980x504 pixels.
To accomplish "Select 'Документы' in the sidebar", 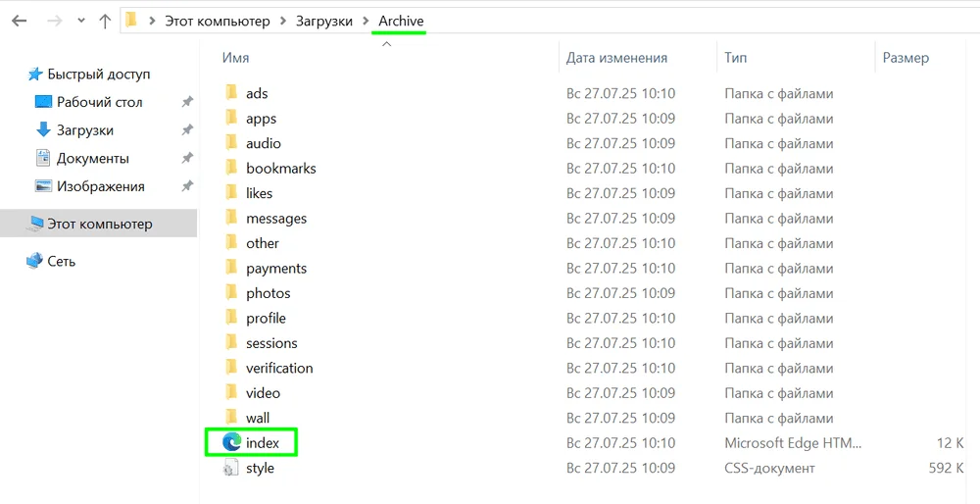I will [x=92, y=158].
